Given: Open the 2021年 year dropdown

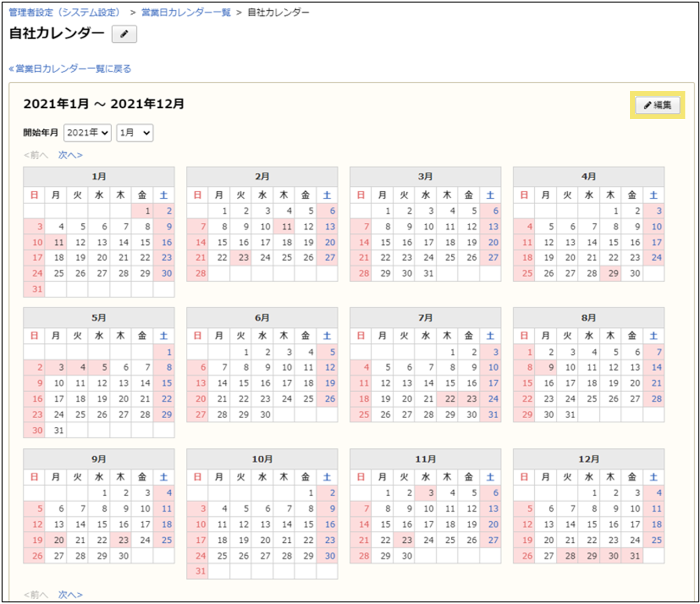Looking at the screenshot, I should [87, 133].
